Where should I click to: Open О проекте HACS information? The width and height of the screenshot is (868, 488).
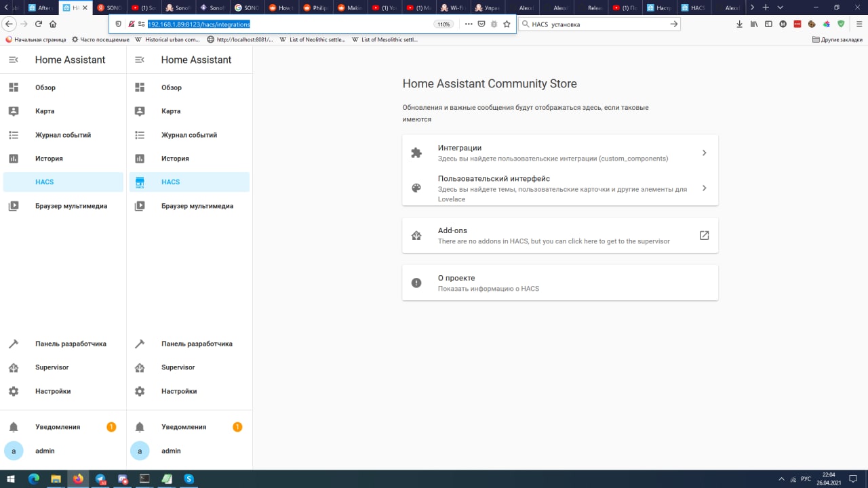[560, 283]
